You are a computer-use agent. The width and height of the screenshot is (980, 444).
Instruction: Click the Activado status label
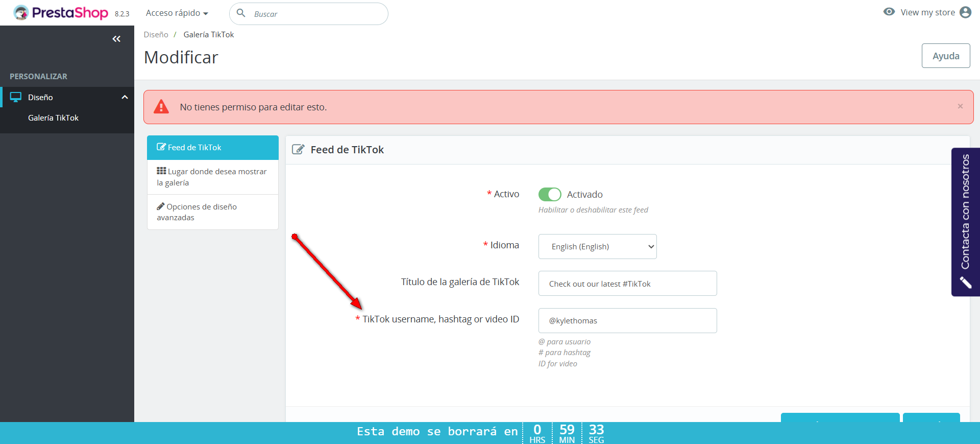585,195
